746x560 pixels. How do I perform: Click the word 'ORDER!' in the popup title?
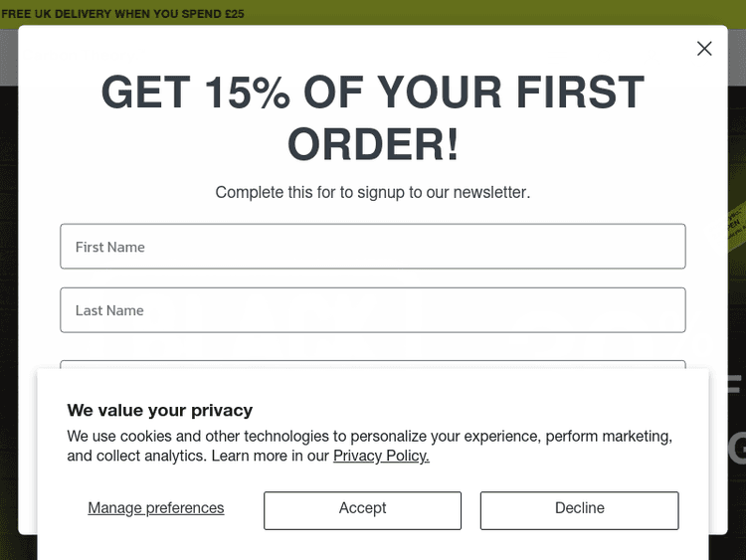[373, 145]
